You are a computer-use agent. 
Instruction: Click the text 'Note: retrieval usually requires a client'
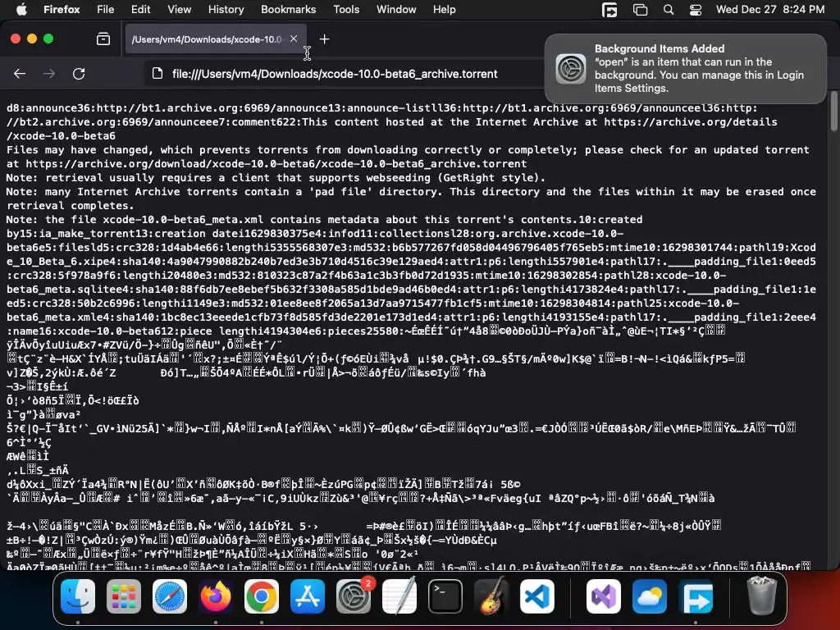point(144,178)
